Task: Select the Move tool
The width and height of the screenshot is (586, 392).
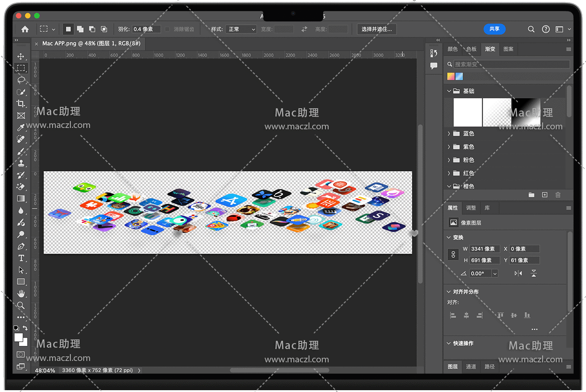Action: (x=21, y=57)
